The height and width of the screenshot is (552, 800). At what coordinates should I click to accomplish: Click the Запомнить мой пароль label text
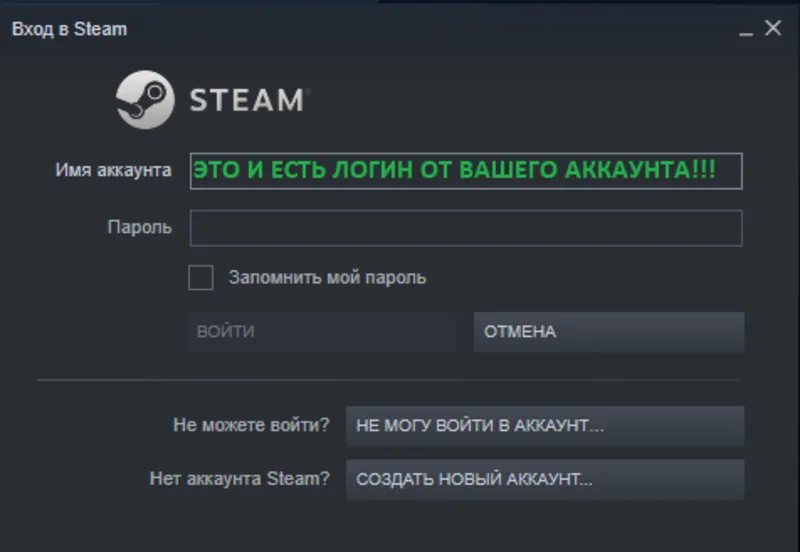click(327, 278)
